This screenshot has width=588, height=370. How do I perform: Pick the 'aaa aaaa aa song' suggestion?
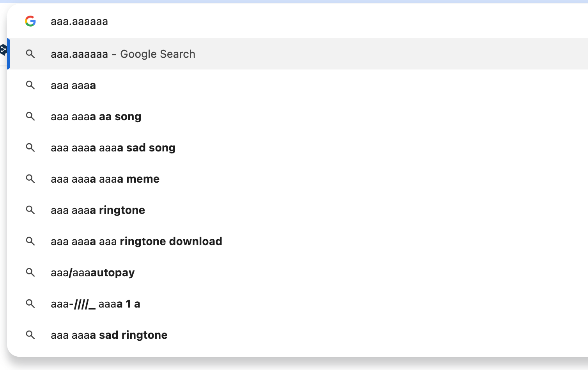(x=96, y=116)
